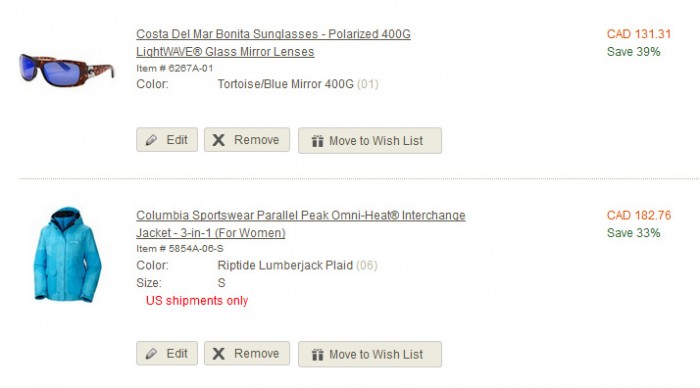Click the Item # 5854A-06-S text
Screen dimensions: 700x388
[x=180, y=249]
